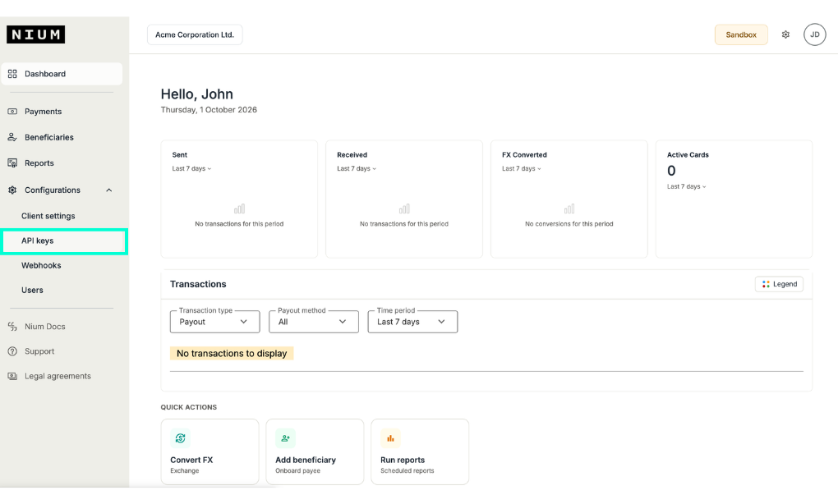Open the Legal agreements link
Viewport: 838px width, 504px height.
click(x=58, y=376)
